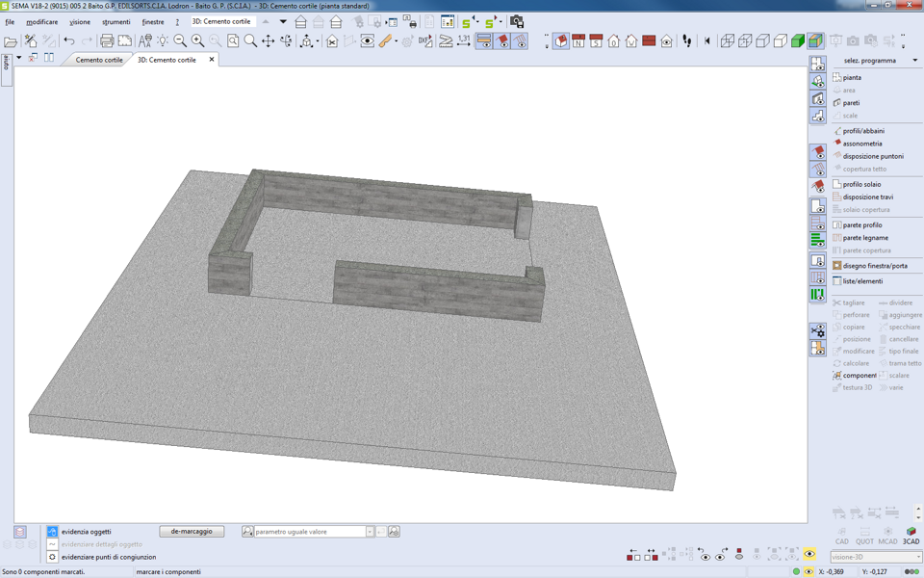Click the print icon in the toolbar
The width and height of the screenshot is (924, 578).
click(x=107, y=41)
